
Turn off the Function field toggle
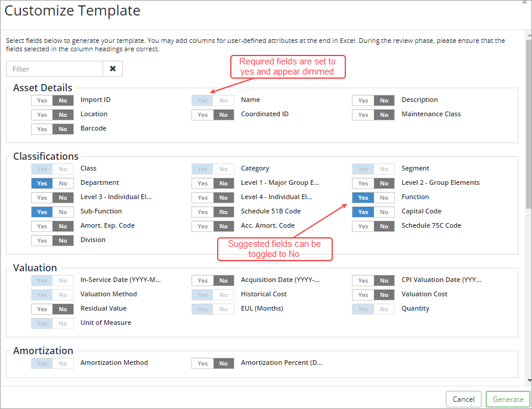(383, 197)
